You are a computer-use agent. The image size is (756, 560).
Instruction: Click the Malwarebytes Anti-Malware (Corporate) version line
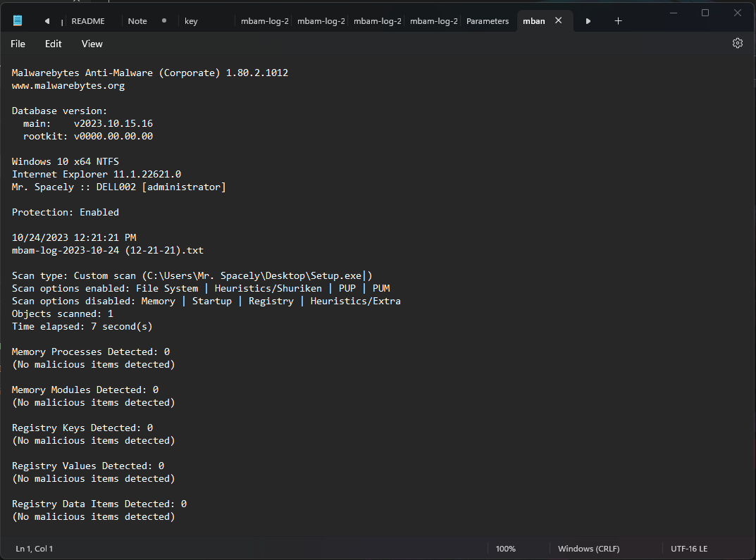(x=150, y=73)
